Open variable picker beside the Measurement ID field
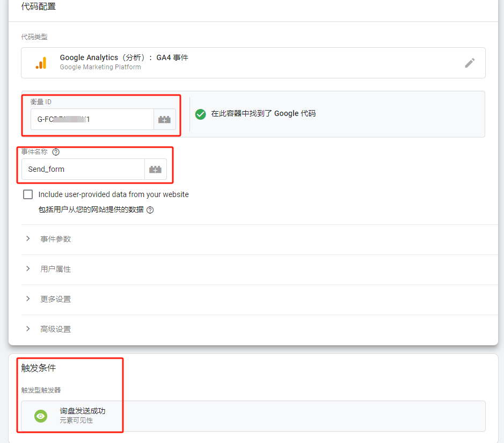 (165, 119)
